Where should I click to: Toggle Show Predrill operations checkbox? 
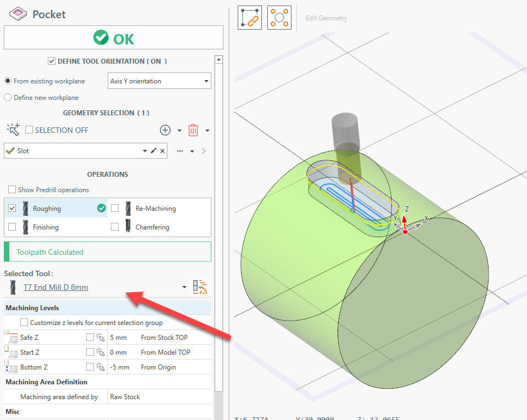point(12,190)
